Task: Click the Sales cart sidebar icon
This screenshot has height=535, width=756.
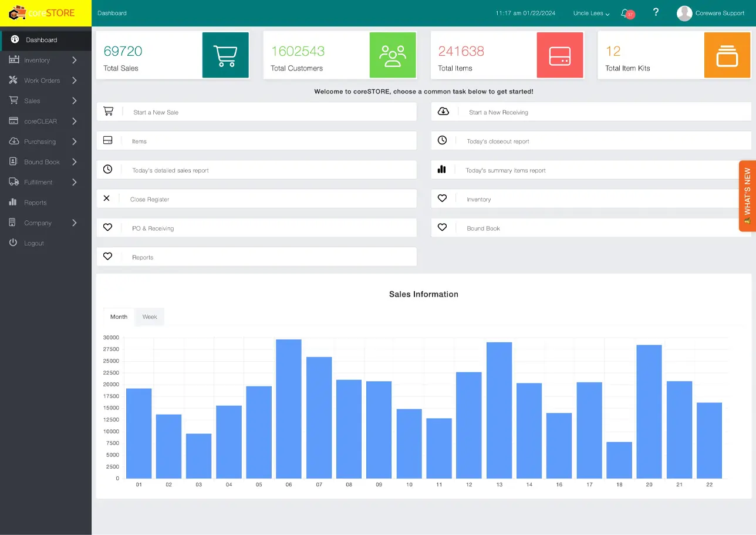Action: [x=14, y=100]
